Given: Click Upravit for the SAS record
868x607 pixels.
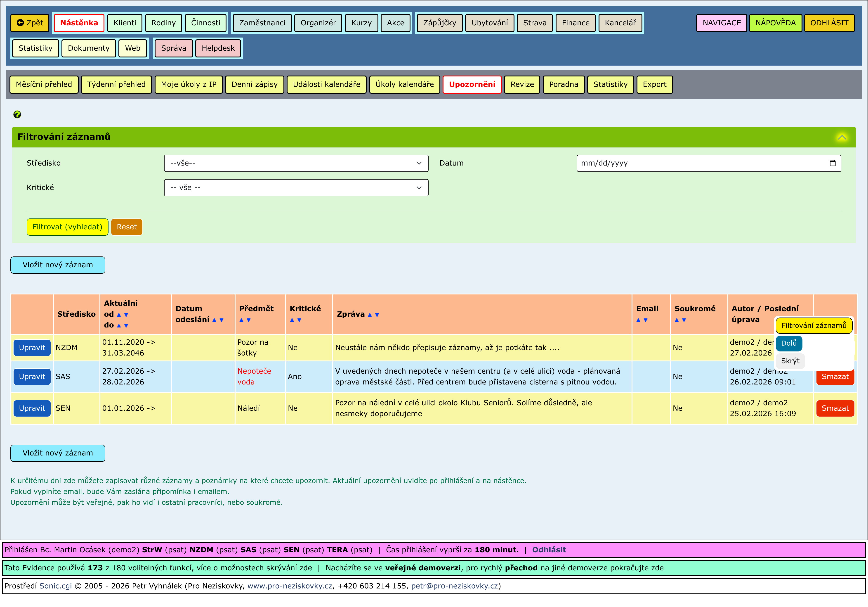Looking at the screenshot, I should 32,377.
